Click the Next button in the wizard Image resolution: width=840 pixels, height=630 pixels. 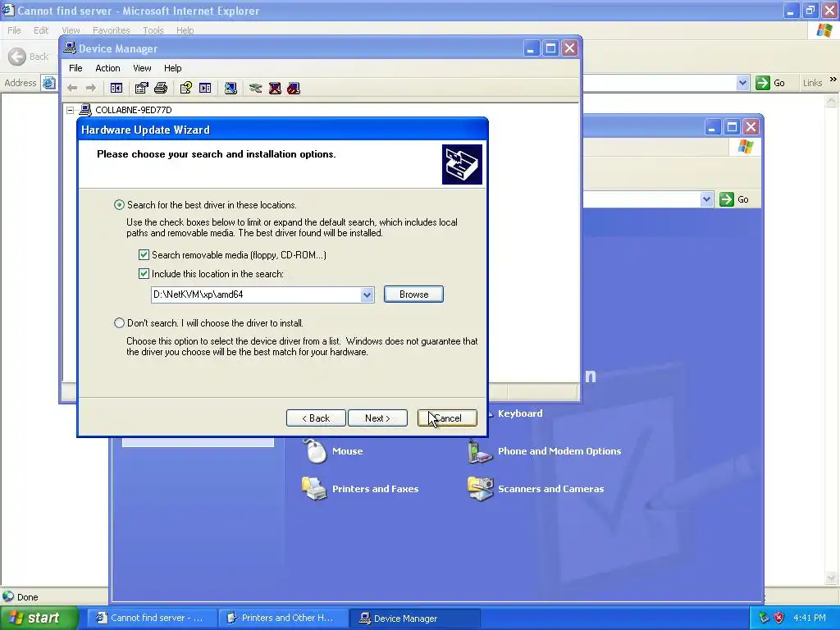(x=377, y=418)
